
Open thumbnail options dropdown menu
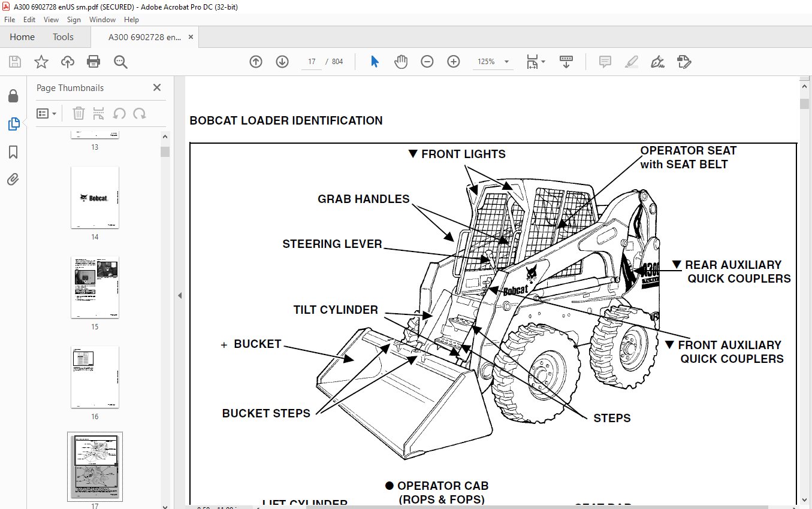tap(46, 113)
